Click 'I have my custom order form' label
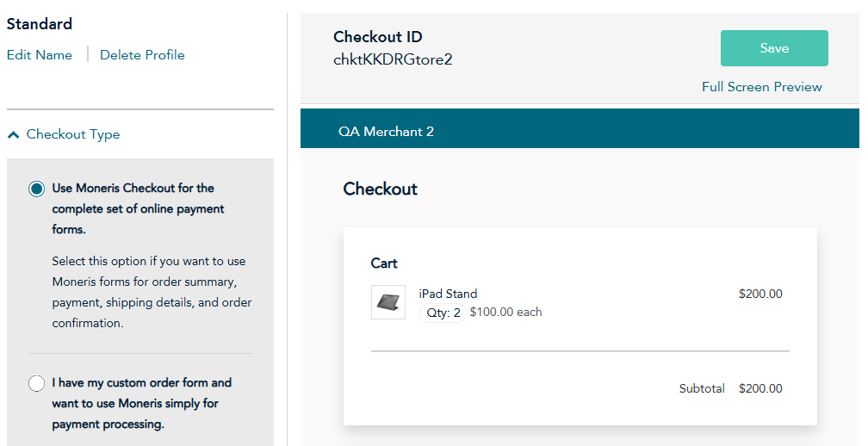The height and width of the screenshot is (446, 868). coord(142,404)
